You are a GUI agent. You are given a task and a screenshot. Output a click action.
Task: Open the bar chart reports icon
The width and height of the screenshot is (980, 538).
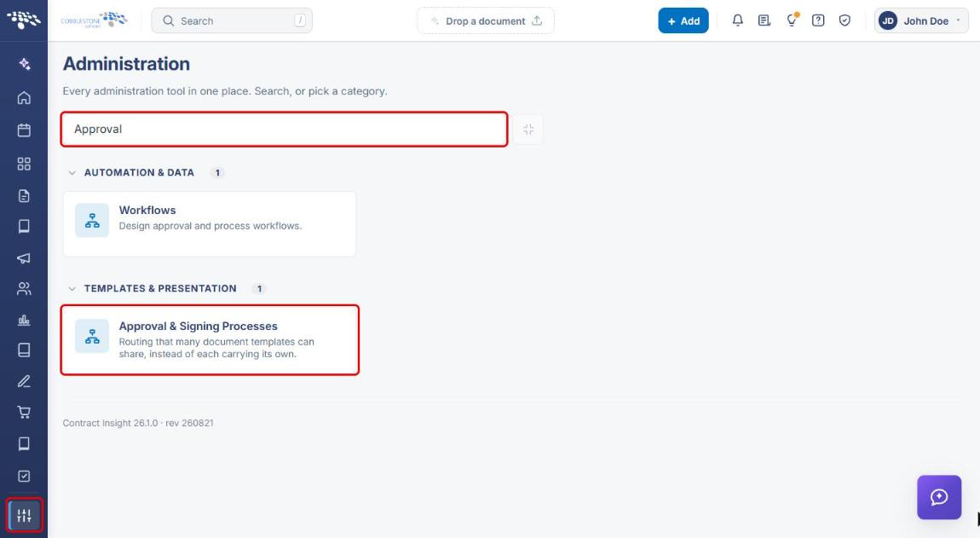(24, 321)
